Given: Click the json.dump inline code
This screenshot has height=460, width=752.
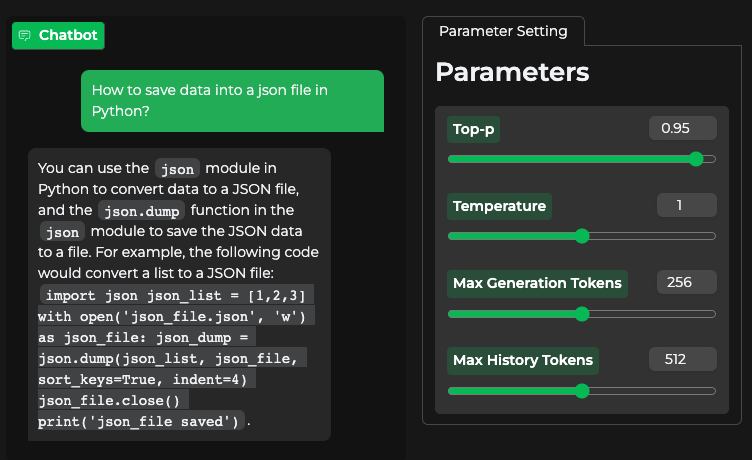Looking at the screenshot, I should pyautogui.click(x=141, y=211).
